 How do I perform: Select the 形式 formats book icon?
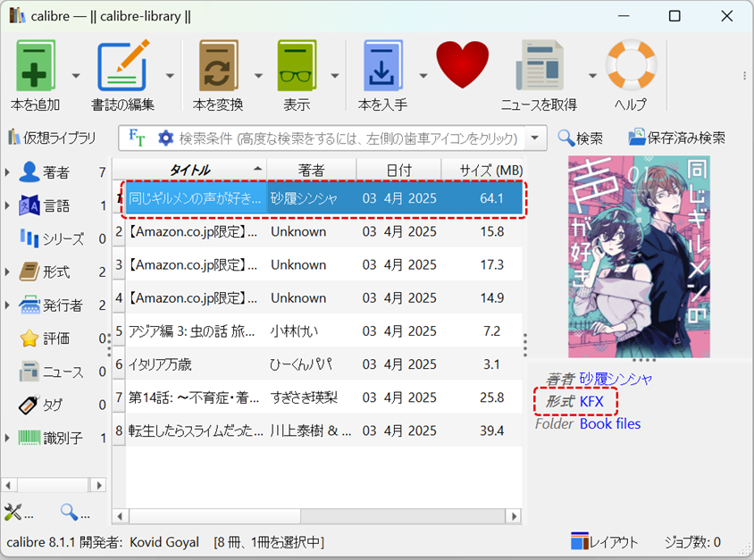click(29, 272)
